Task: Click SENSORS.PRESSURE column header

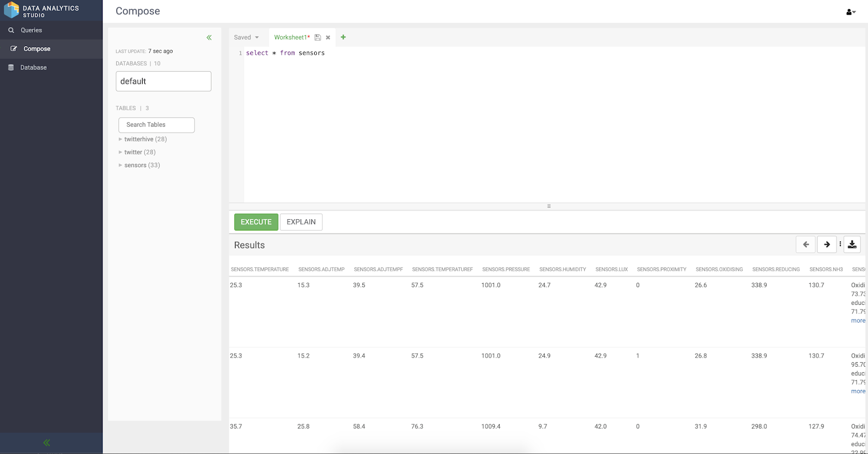Action: [x=506, y=270]
